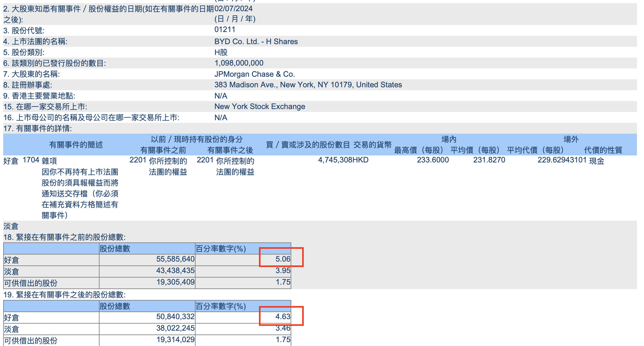Click the stock code 01211

tap(225, 30)
